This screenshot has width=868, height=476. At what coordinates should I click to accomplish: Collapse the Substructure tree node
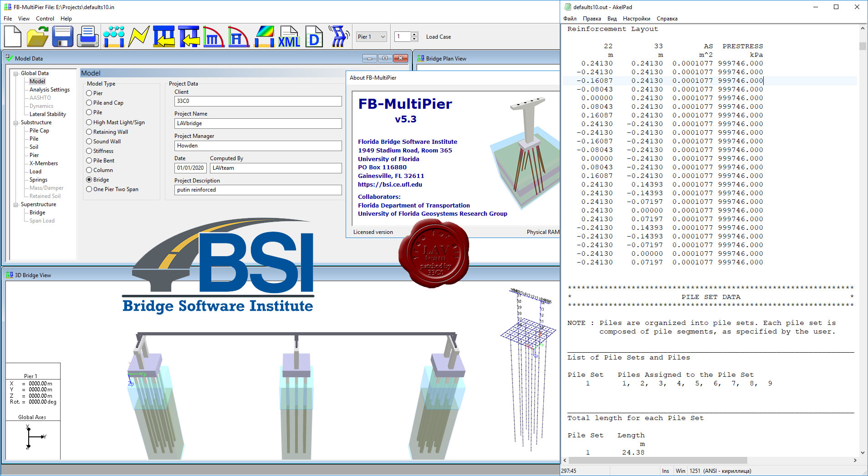(16, 122)
